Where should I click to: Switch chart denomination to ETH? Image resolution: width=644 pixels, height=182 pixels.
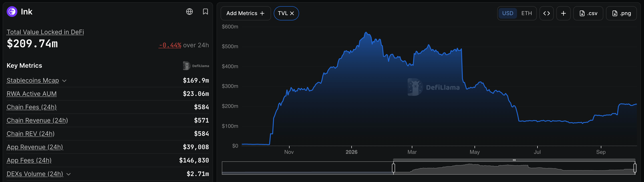tap(527, 13)
